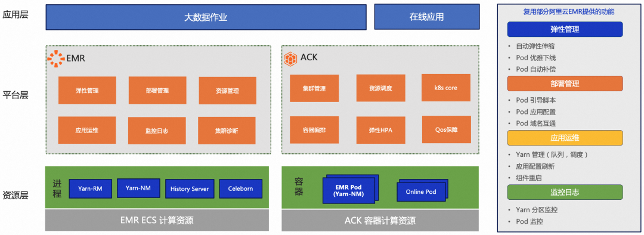Click the 资源层 layer label
Image resolution: width=644 pixels, height=235 pixels.
[15, 195]
